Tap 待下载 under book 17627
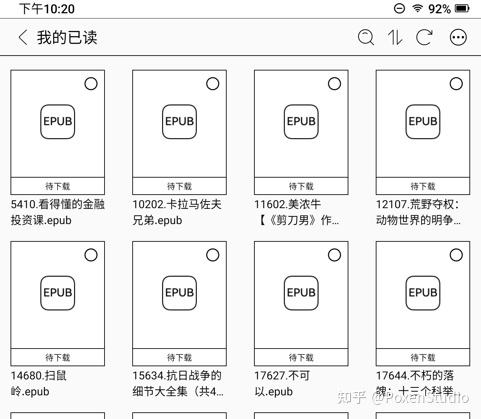 (301, 357)
